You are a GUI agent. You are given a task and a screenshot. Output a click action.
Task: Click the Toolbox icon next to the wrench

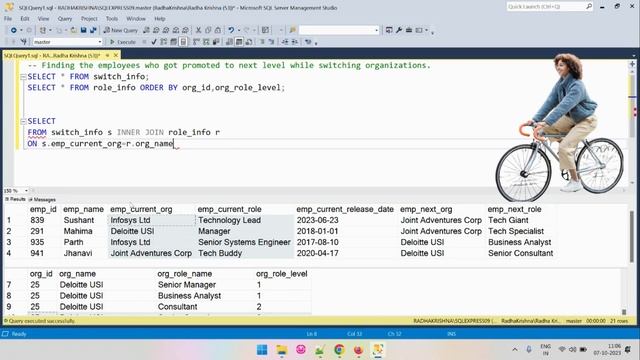click(x=409, y=30)
